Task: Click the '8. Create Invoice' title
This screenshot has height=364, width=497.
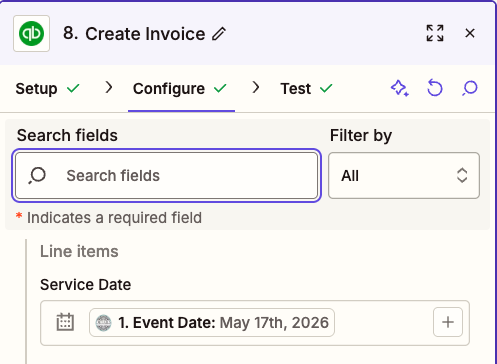Action: [x=134, y=34]
